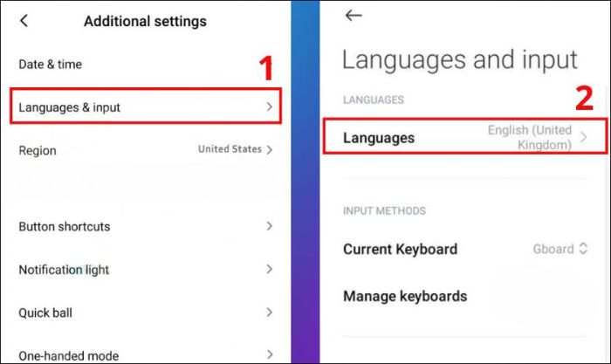Select the Region setting
Image resolution: width=611 pixels, height=364 pixels.
(x=145, y=150)
